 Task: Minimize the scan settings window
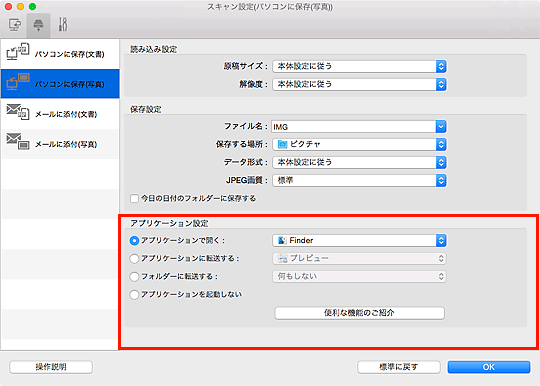pyautogui.click(x=20, y=7)
